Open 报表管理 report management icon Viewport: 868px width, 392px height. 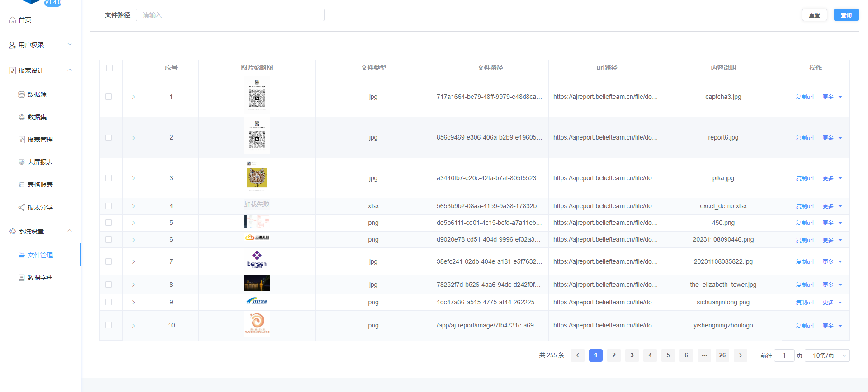point(22,140)
